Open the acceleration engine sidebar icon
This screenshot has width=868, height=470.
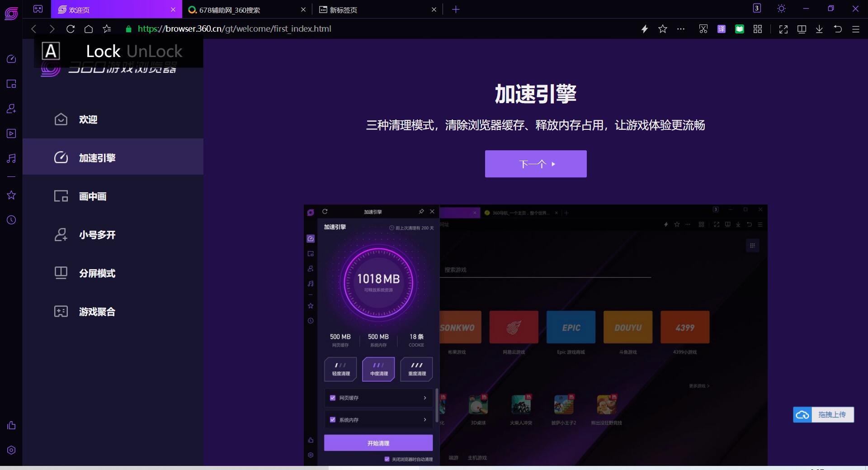11,59
